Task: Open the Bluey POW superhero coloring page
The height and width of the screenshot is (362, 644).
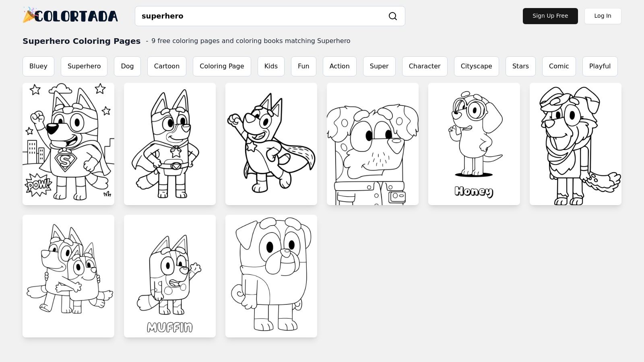Action: pyautogui.click(x=68, y=144)
